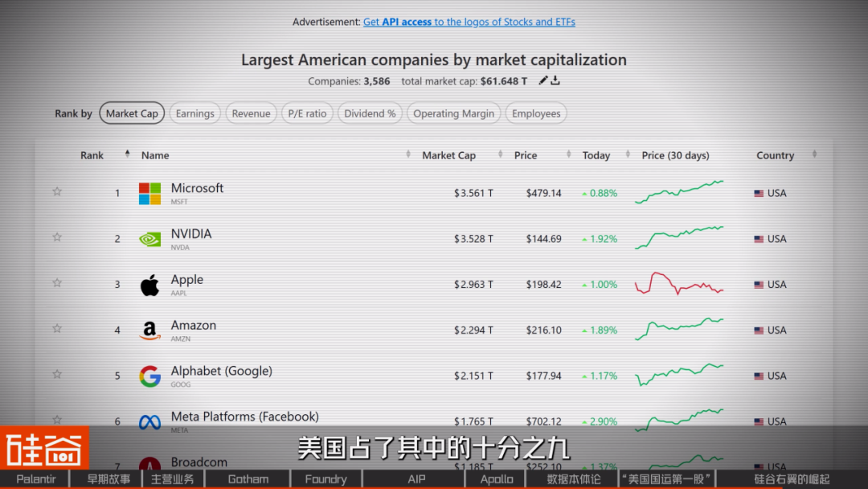Open the Broadcom company page
Viewport: 868px width, 489px height.
(199, 462)
